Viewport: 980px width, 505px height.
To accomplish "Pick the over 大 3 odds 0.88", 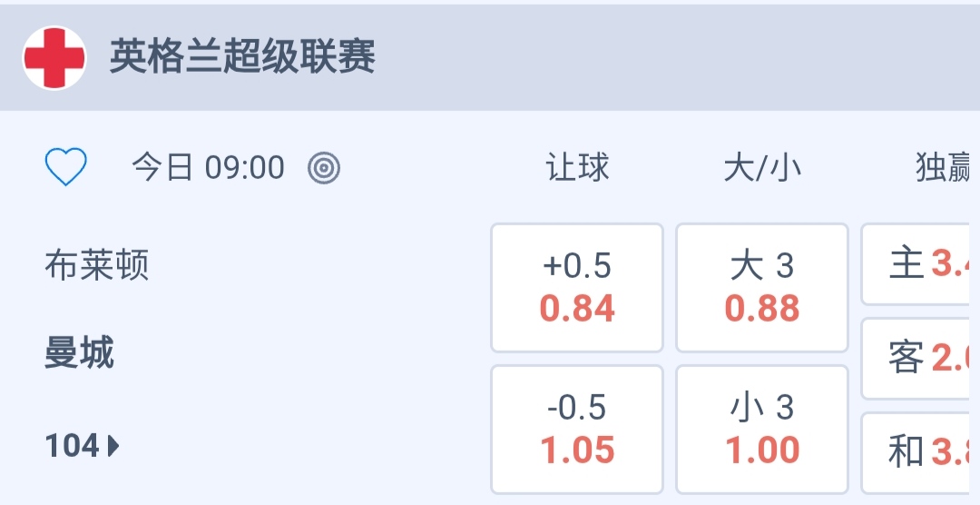I will pyautogui.click(x=762, y=287).
